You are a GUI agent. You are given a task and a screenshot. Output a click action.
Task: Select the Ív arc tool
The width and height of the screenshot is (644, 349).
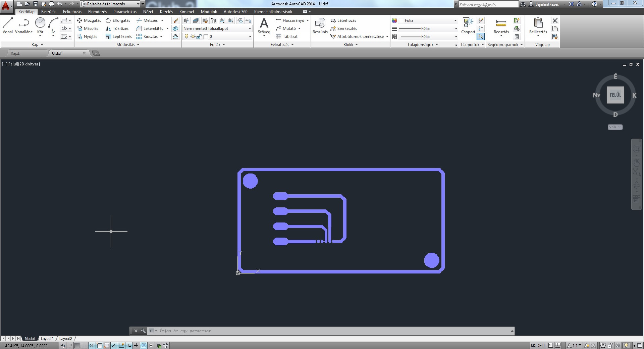click(x=53, y=26)
